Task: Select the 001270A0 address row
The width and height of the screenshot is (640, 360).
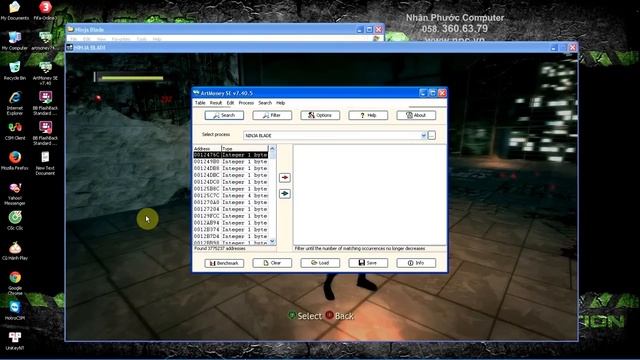Action: pyautogui.click(x=231, y=202)
